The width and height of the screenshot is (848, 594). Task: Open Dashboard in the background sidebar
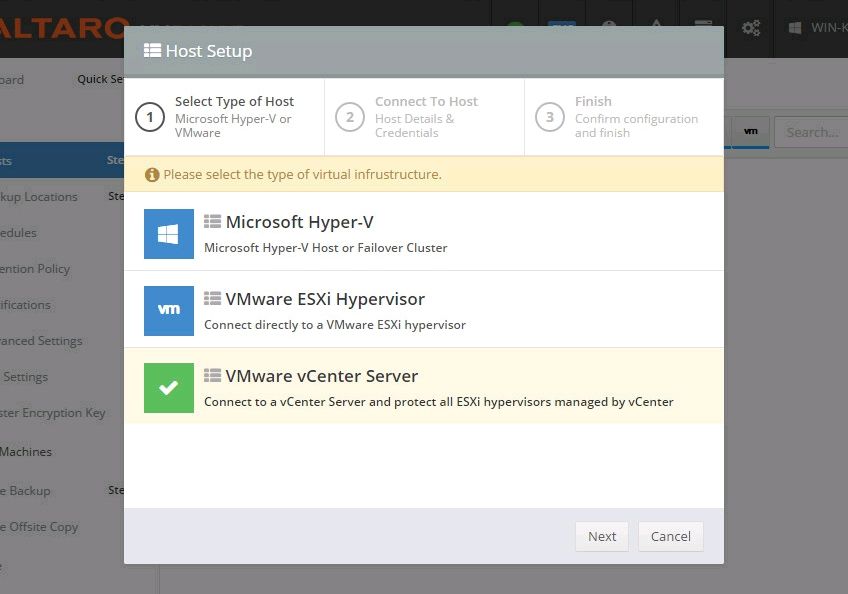(12, 80)
